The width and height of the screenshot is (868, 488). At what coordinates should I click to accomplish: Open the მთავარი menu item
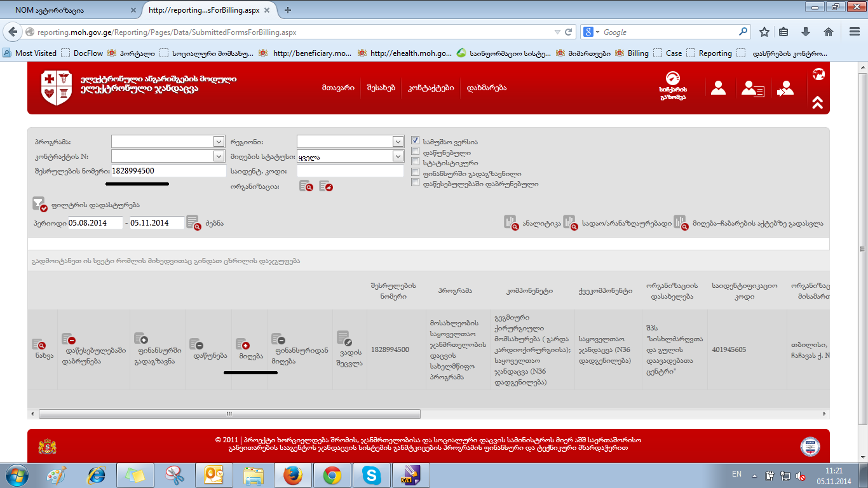tap(337, 88)
